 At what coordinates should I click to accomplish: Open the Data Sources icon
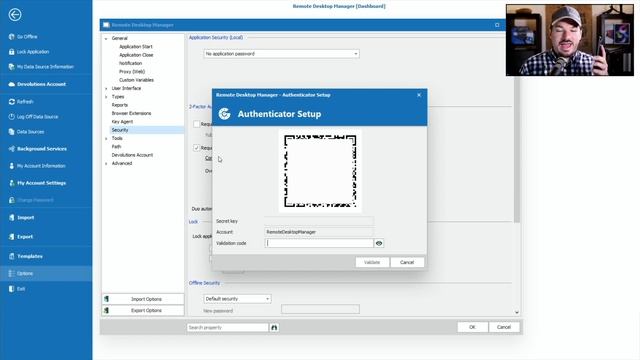click(x=11, y=132)
